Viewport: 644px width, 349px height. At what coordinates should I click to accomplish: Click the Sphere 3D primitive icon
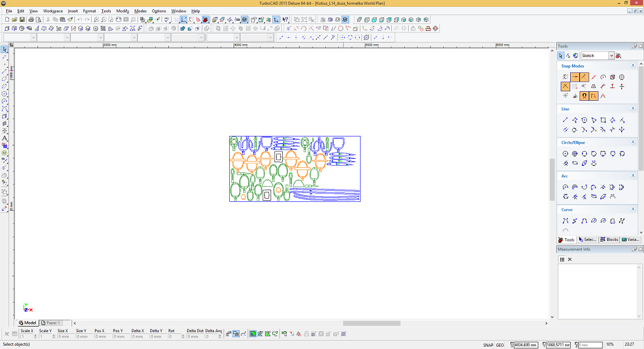22,29
